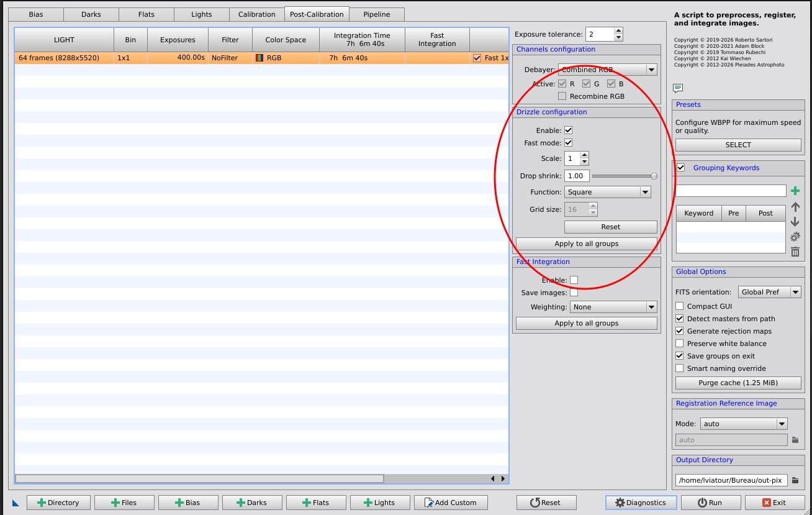Open the registration reference Mode dropdown
Viewport: 812px width, 515px height.
[744, 424]
